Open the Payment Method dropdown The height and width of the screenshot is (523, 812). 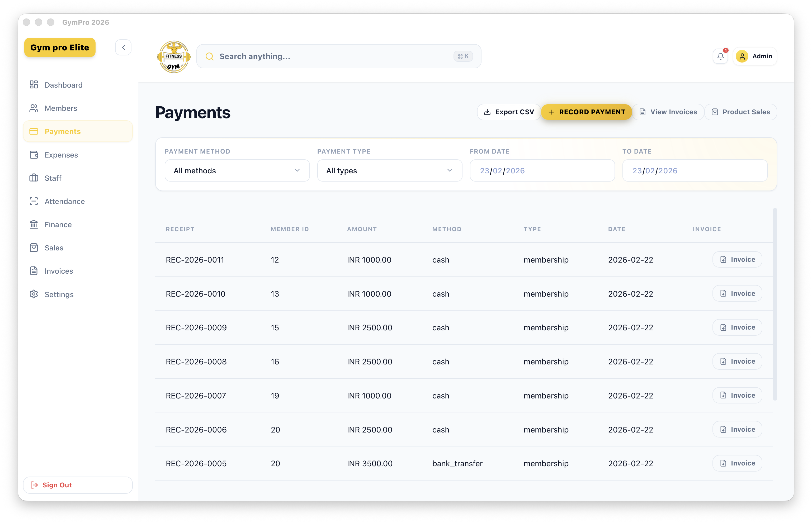click(237, 170)
